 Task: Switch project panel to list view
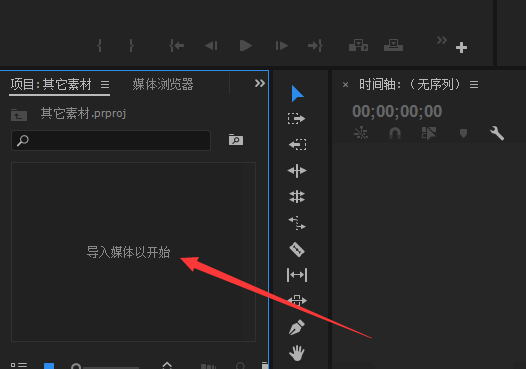19,365
